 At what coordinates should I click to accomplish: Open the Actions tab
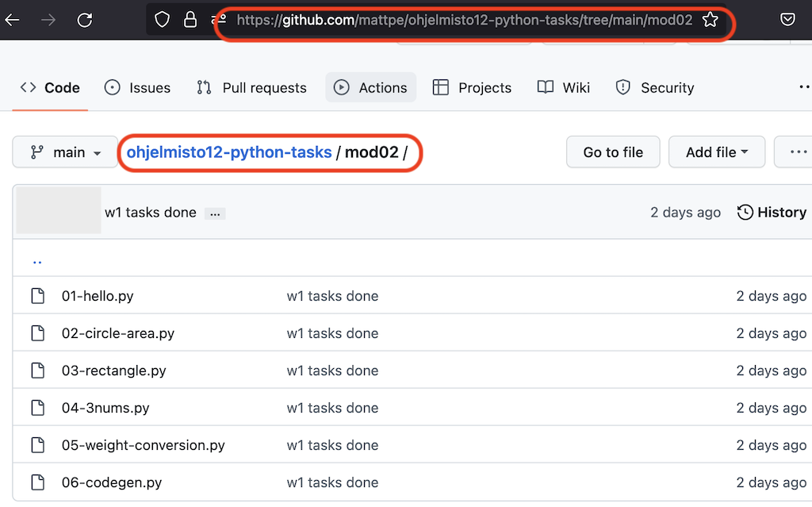(370, 88)
